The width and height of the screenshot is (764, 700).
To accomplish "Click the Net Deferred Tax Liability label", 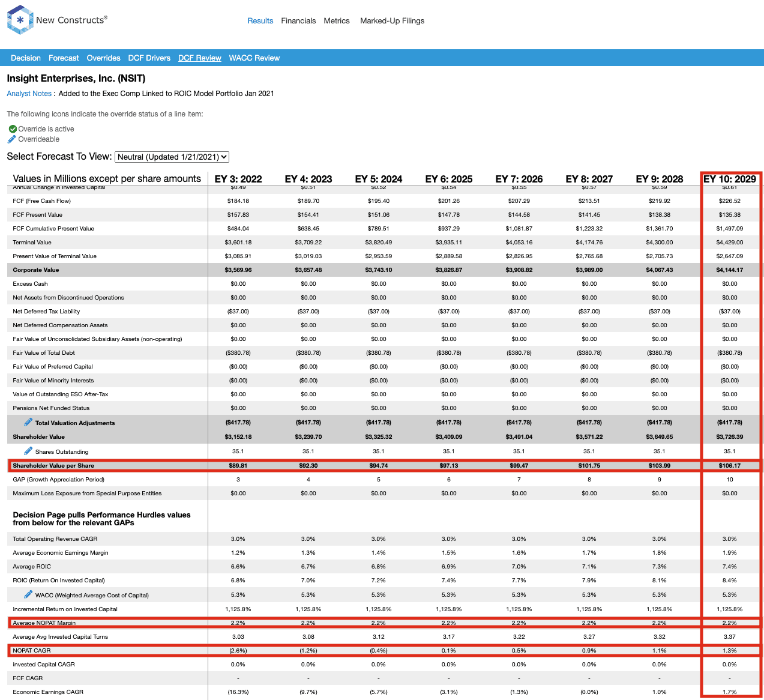I will click(46, 312).
